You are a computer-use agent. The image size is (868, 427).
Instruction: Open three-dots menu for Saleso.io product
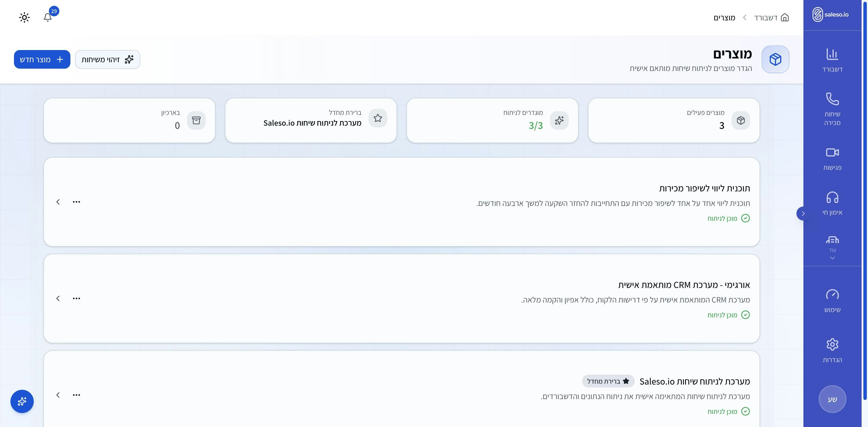point(77,395)
